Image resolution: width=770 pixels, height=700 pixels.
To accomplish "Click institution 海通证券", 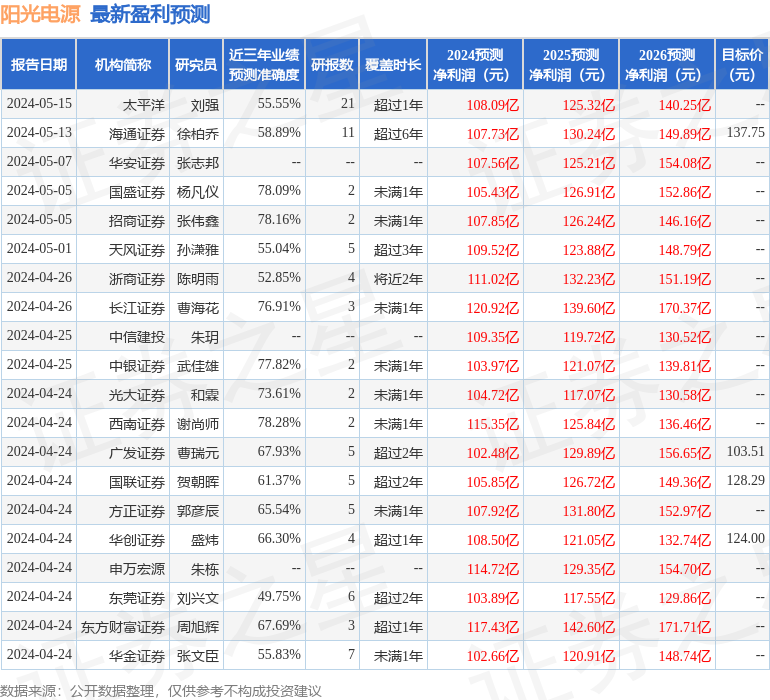I will point(137,134).
